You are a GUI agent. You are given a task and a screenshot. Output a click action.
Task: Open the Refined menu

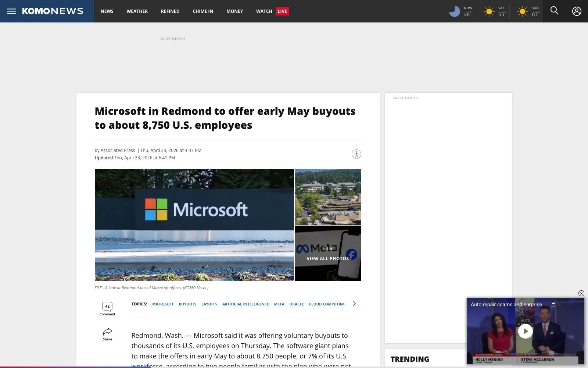pyautogui.click(x=170, y=11)
